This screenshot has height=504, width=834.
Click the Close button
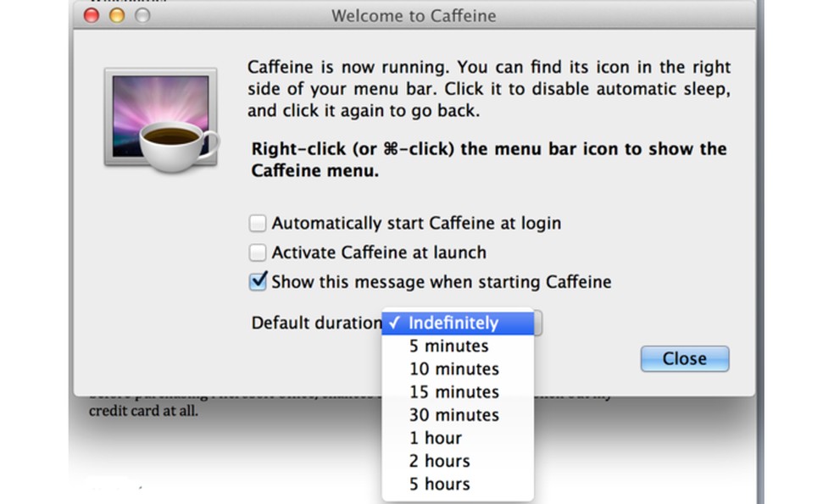684,358
